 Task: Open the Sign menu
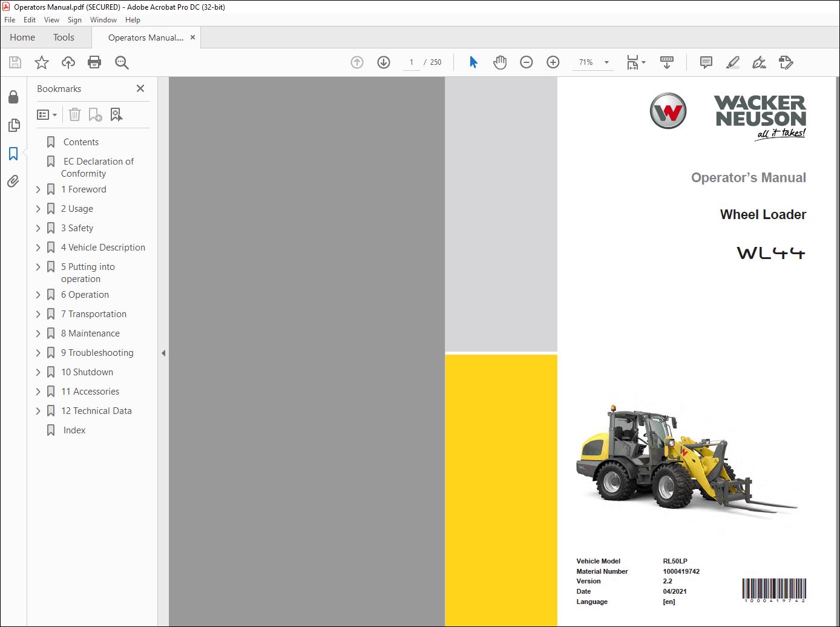74,20
